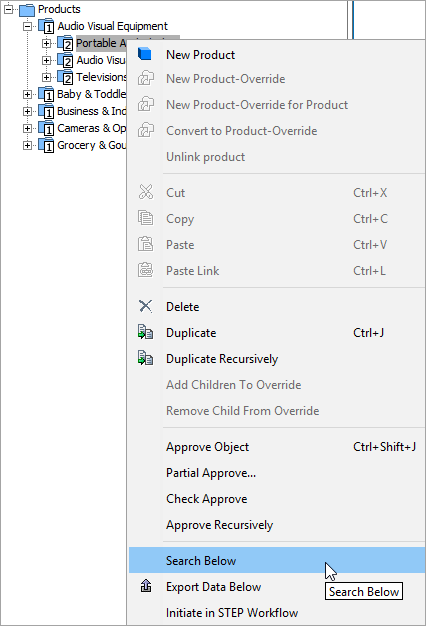Expand the Televisions subfolder
This screenshot has width=426, height=626.
coord(46,77)
